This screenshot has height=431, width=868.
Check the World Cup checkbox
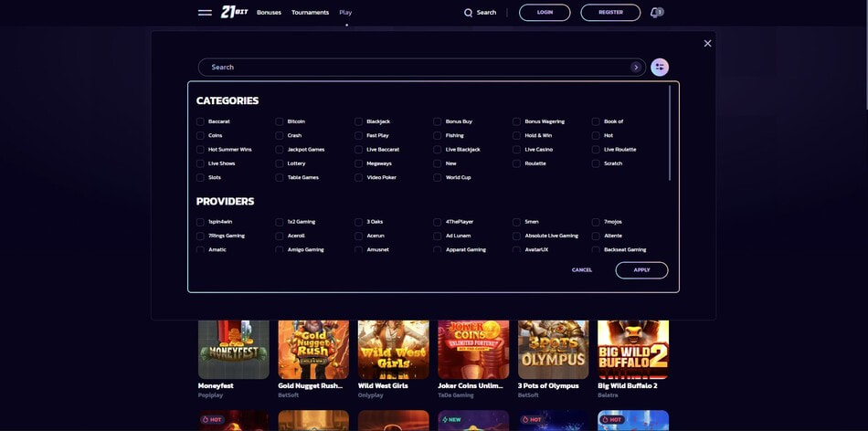(x=438, y=177)
